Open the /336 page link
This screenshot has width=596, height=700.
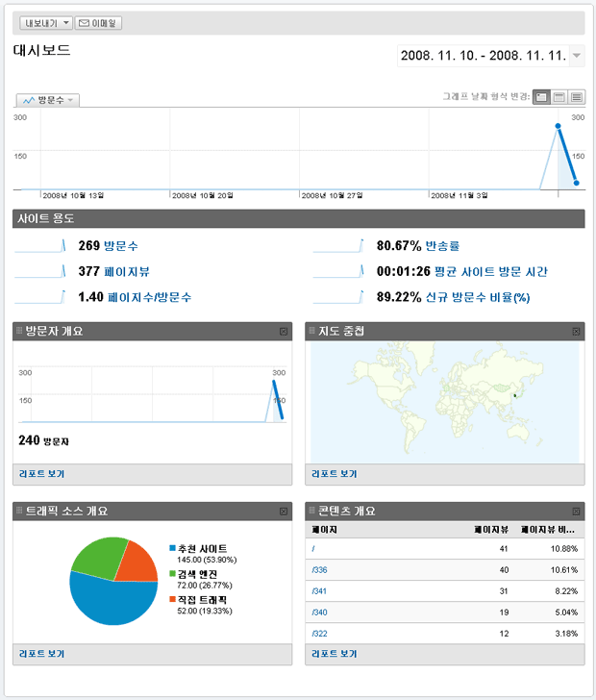(320, 570)
